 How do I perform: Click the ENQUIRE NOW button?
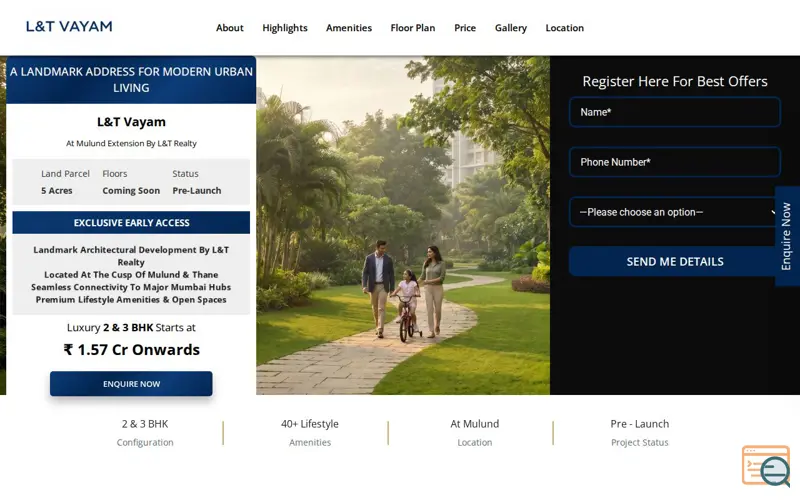(131, 384)
